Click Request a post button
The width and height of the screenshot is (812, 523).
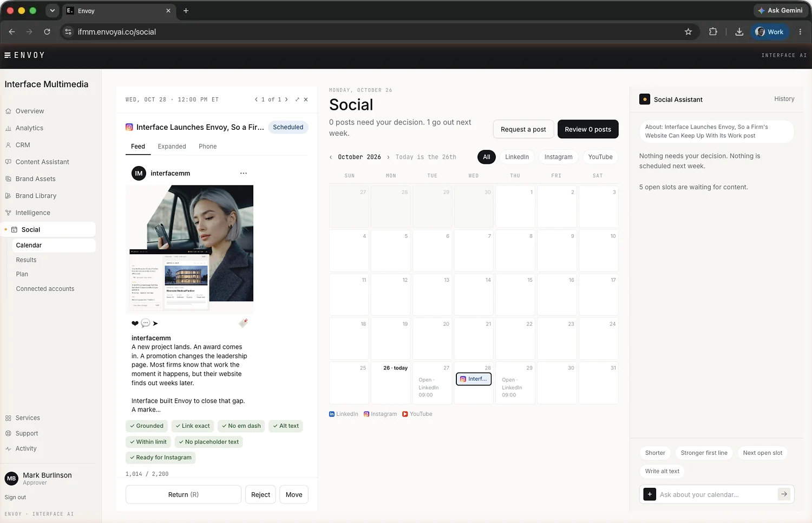tap(523, 129)
